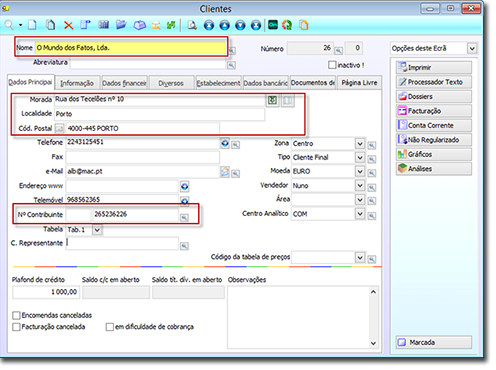Create a new blank record from toolbar
Image resolution: width=496 pixels, height=370 pixels.
click(32, 25)
